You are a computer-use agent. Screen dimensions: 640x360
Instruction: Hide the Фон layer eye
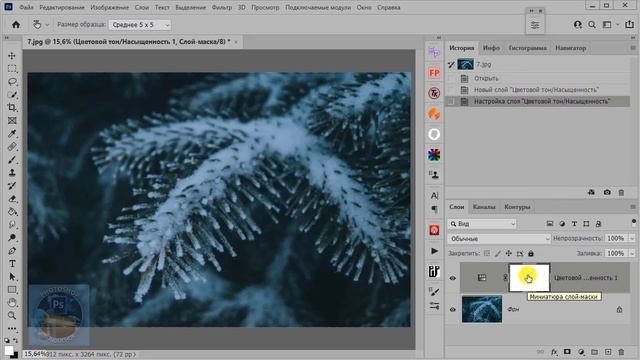453,309
